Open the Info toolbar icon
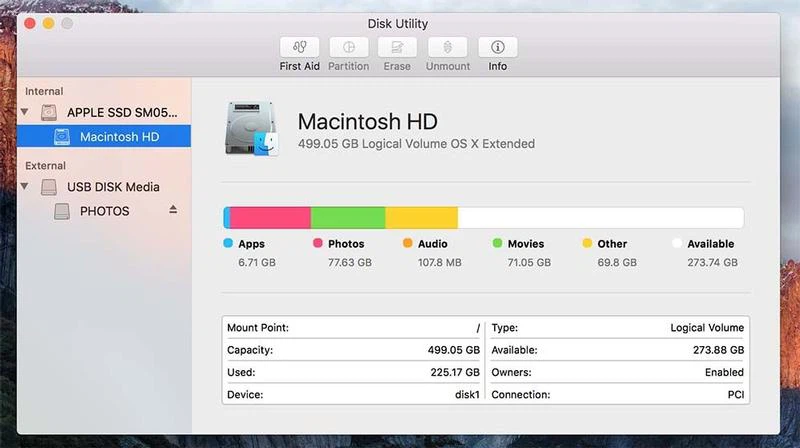 [497, 47]
